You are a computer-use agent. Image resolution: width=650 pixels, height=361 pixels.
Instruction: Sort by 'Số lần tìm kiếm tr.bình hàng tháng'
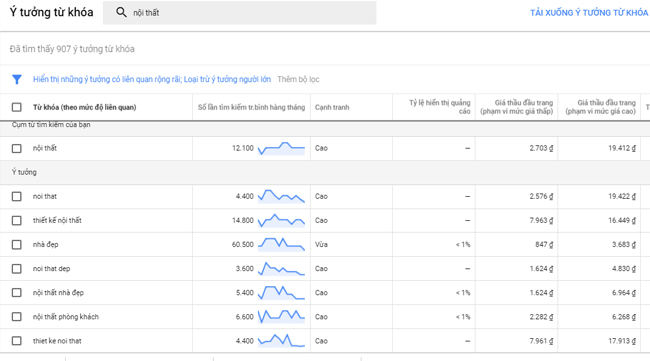pos(251,107)
